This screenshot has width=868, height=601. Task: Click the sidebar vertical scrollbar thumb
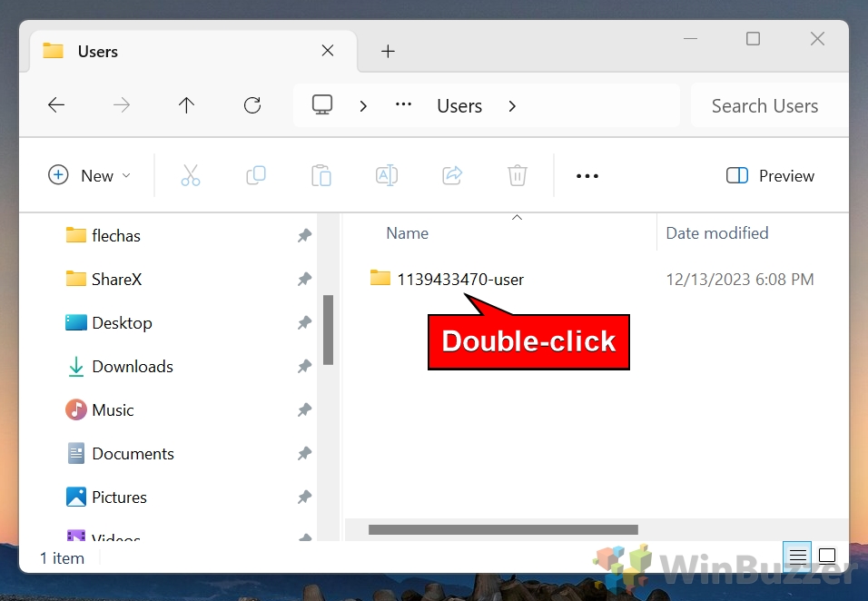tap(329, 330)
